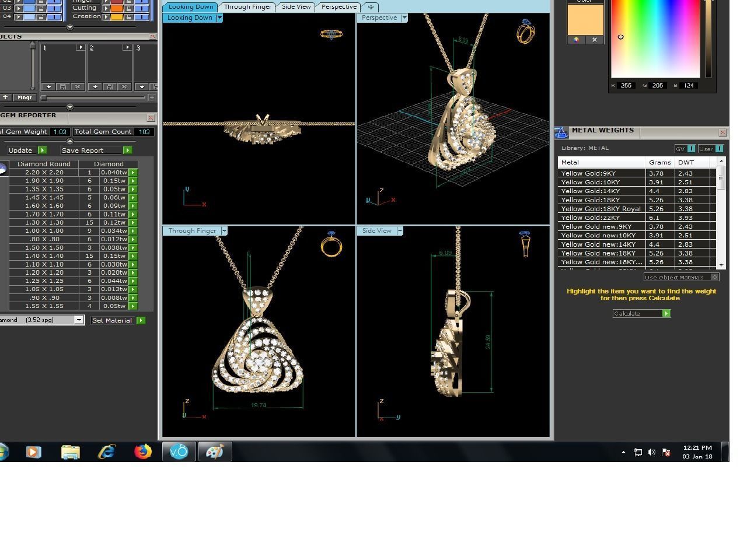Image resolution: width=747 pixels, height=560 pixels.
Task: Open the Diamond (3.52 spg) material dropdown
Action: pos(79,320)
